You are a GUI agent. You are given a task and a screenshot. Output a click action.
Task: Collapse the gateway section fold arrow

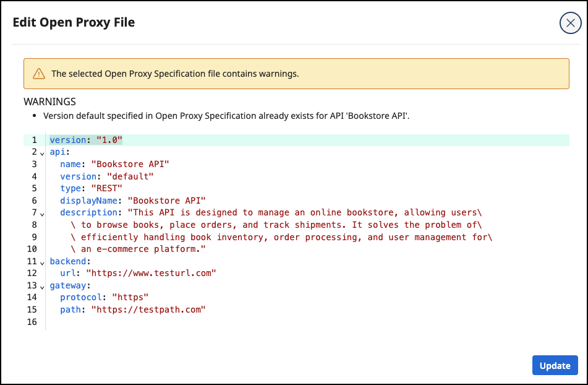[x=42, y=285]
